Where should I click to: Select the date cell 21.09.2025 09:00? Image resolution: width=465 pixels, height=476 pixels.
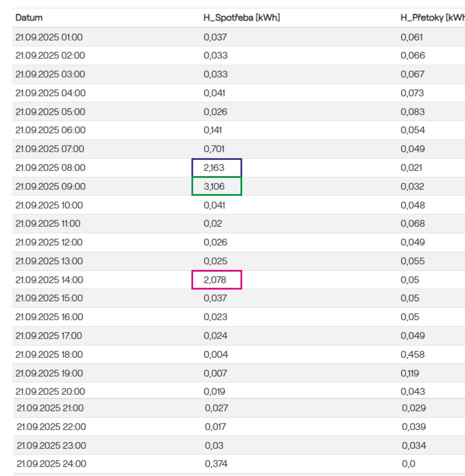pos(50,186)
